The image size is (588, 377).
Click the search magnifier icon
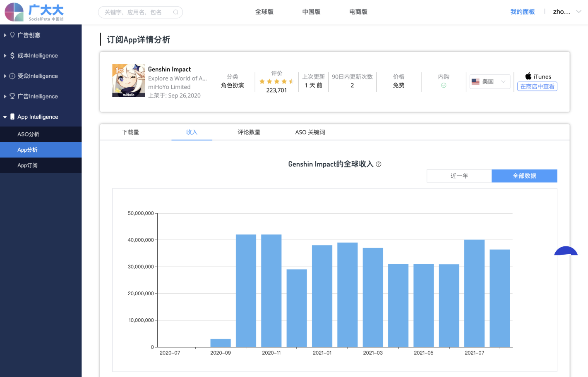(176, 12)
